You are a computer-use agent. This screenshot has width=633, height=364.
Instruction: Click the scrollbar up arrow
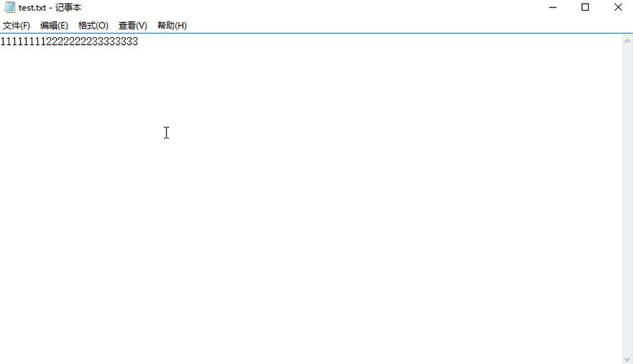627,41
